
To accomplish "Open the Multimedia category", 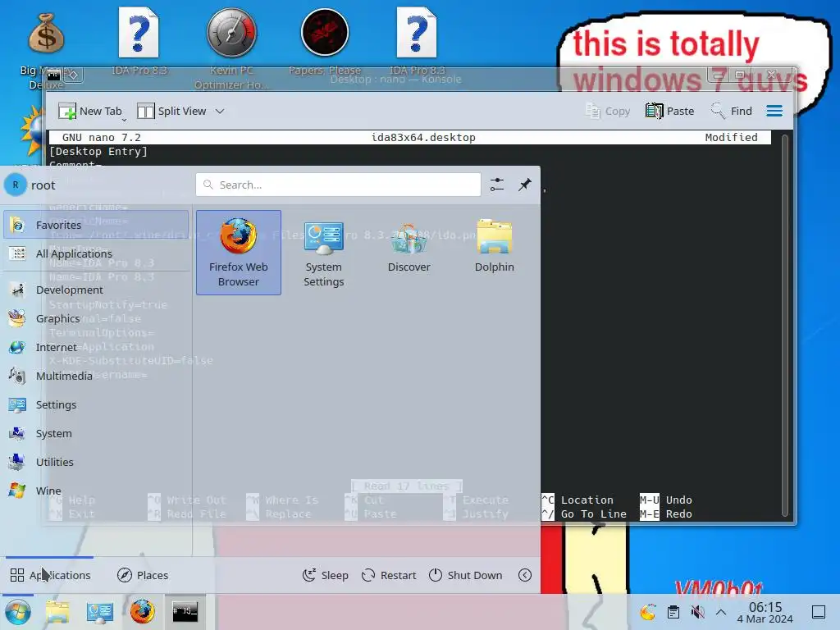I will 96,376.
